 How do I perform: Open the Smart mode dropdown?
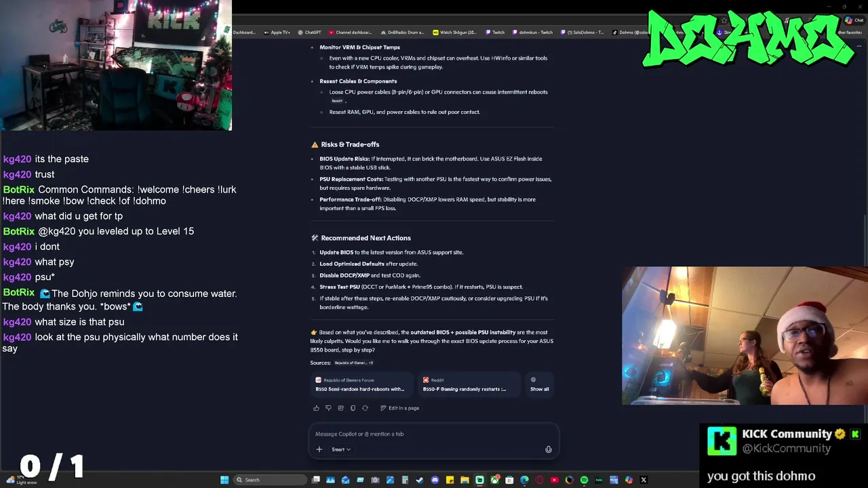[341, 449]
